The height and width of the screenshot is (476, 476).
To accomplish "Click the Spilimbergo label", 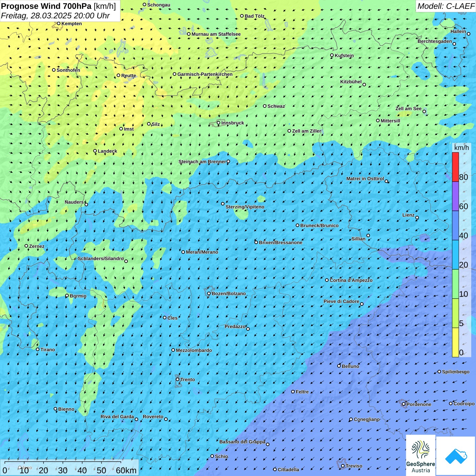I will [456, 372].
